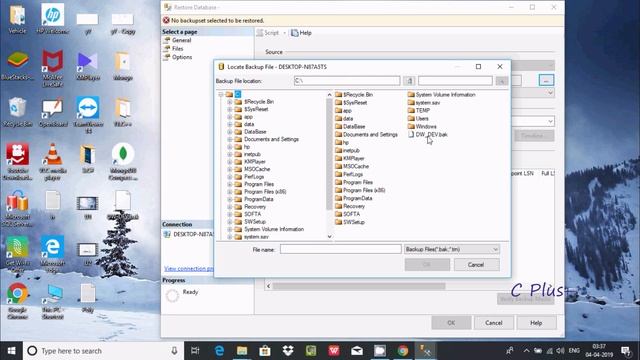Click the search button in Locate Backup File
The height and width of the screenshot is (360, 640).
coord(502,81)
